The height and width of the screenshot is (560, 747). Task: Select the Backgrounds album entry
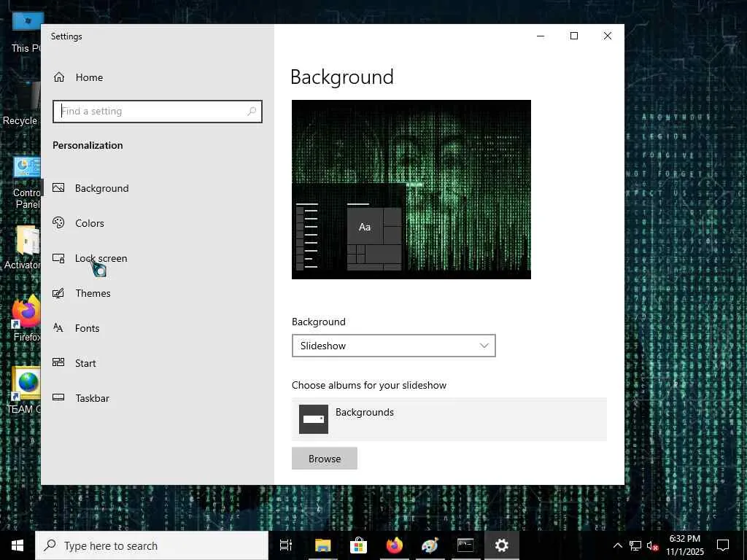click(x=449, y=419)
